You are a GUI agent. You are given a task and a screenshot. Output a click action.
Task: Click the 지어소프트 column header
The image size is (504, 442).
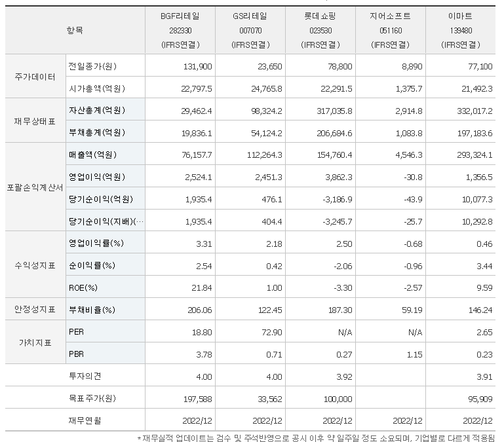tap(391, 30)
